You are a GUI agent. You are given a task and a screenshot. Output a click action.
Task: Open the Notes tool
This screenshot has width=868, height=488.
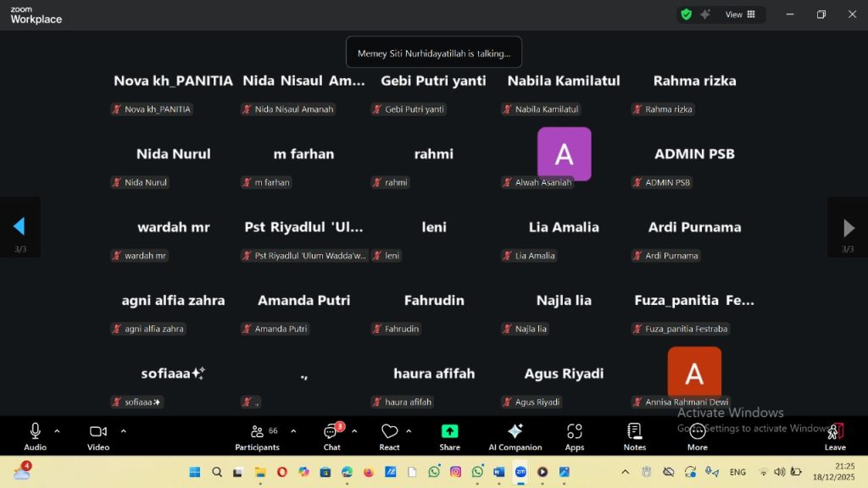(x=634, y=435)
